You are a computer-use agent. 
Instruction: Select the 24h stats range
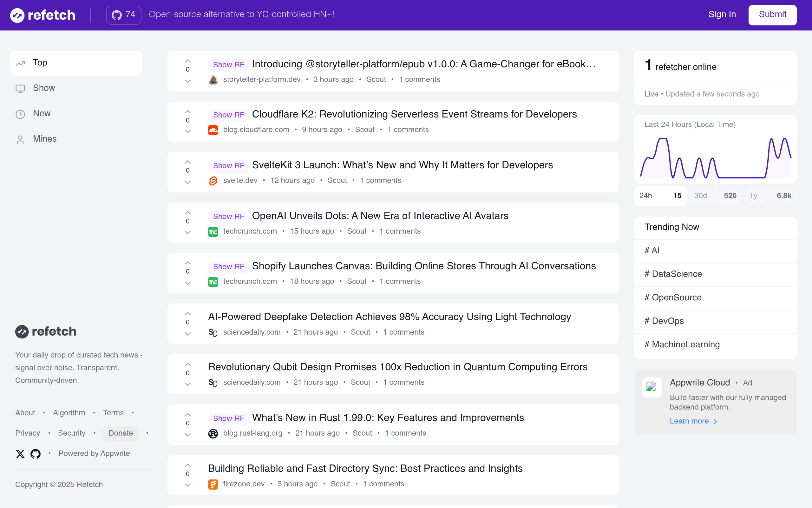click(660, 196)
